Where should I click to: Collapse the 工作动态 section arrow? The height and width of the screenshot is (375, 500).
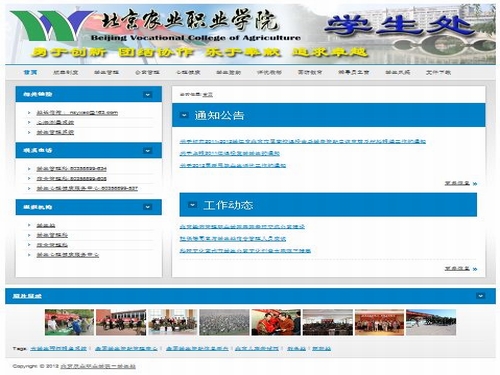tap(192, 205)
